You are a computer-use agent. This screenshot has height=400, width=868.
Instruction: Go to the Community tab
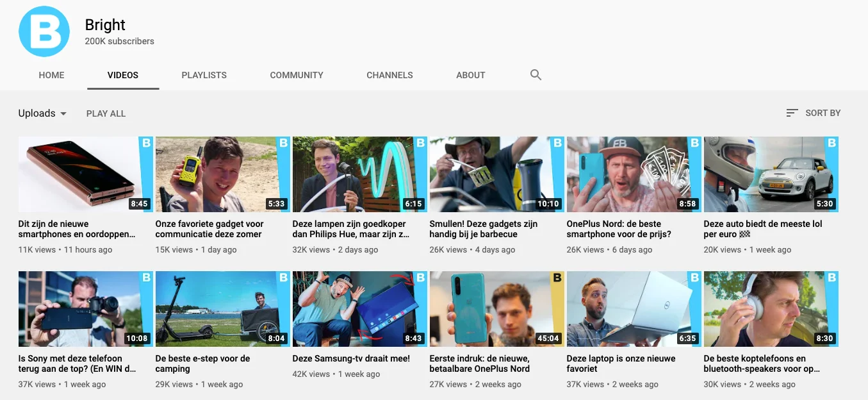pyautogui.click(x=297, y=75)
